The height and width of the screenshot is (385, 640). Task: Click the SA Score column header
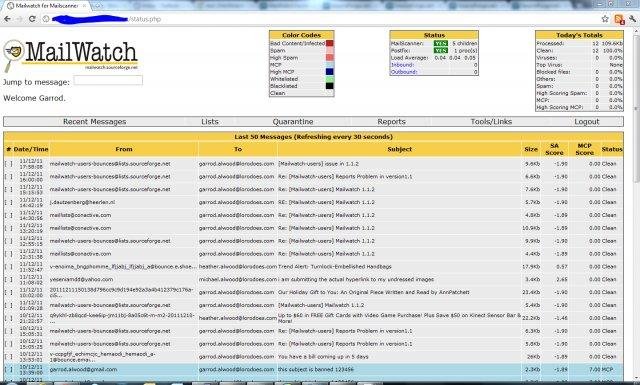[554, 149]
